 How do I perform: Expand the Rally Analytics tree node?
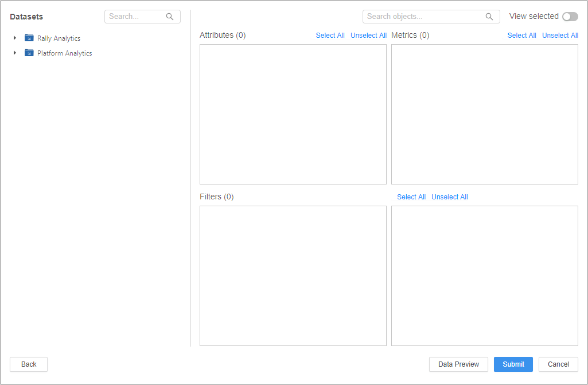[x=15, y=38]
